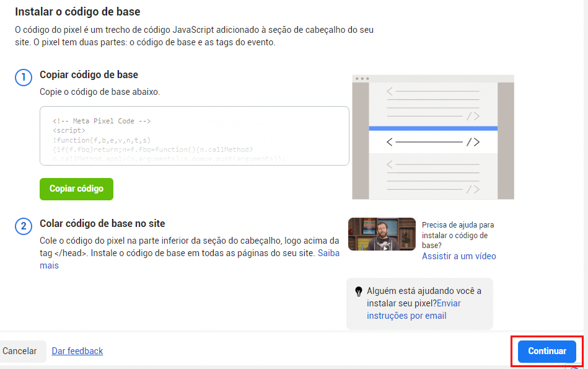The height and width of the screenshot is (369, 588).
Task: Click the blue Continuar button
Action: (x=547, y=351)
